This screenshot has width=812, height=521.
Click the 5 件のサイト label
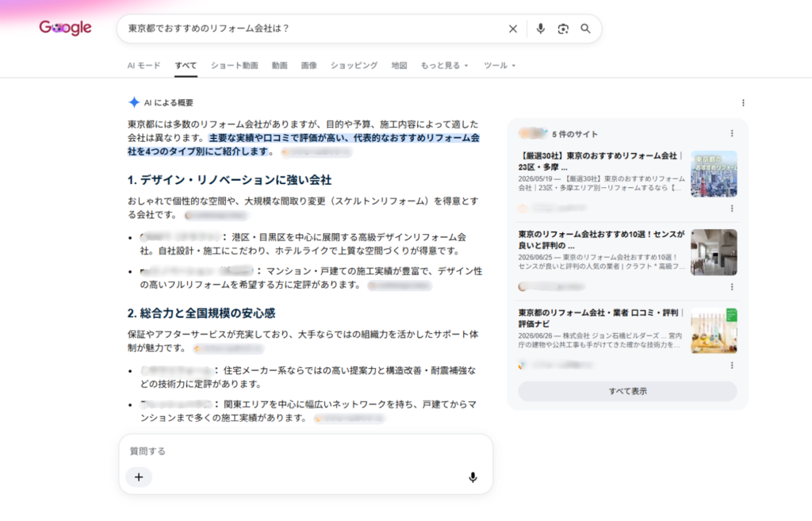(574, 134)
